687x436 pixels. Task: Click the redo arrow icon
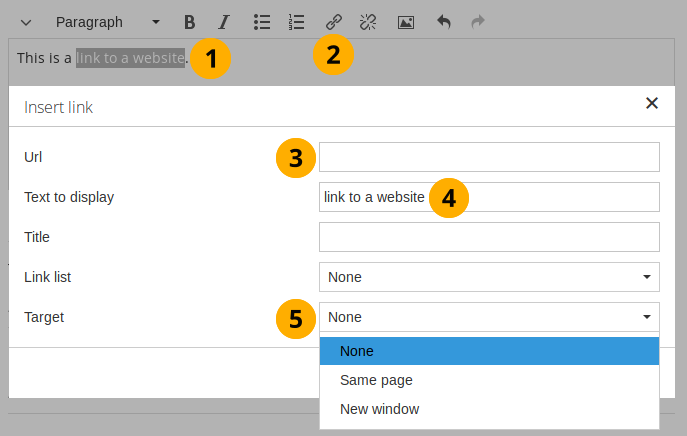click(x=477, y=22)
